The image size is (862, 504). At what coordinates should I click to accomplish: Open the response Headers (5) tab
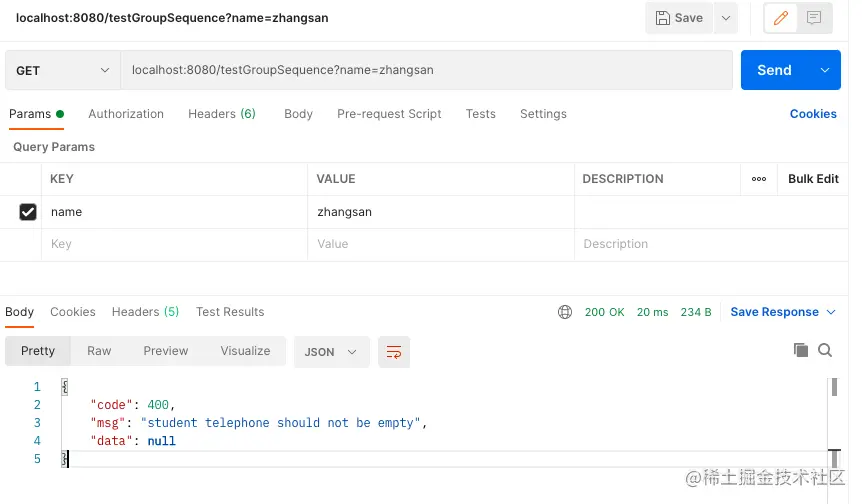tap(145, 312)
